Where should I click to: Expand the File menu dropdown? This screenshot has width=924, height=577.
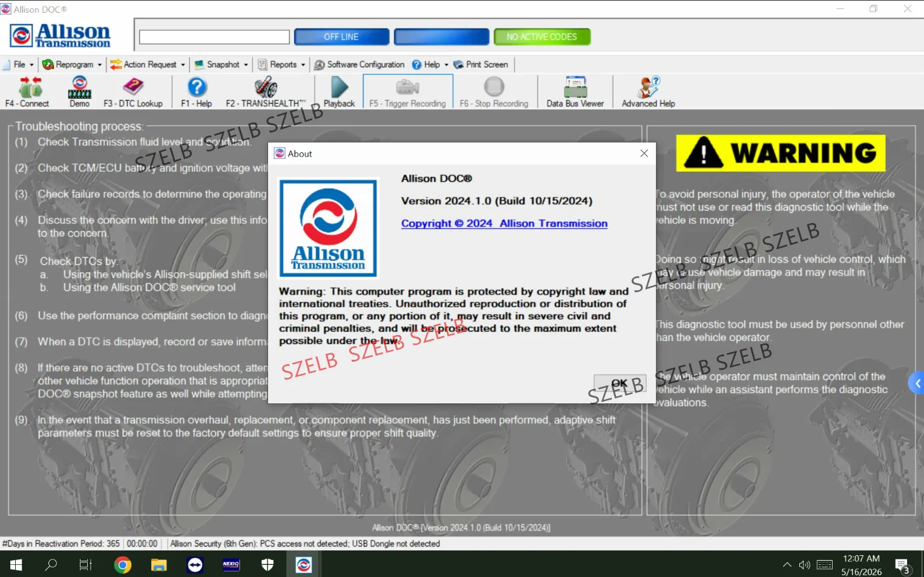click(x=19, y=65)
